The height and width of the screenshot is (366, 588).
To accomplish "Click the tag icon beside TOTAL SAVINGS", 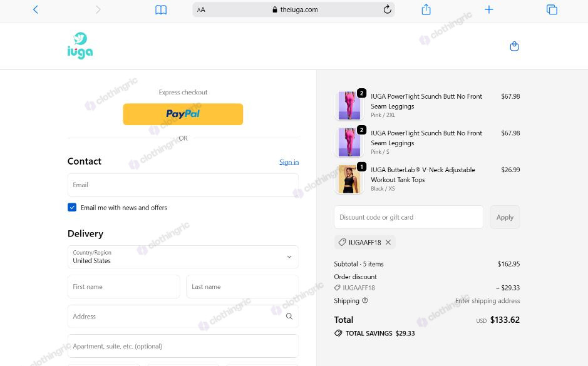I will 338,333.
